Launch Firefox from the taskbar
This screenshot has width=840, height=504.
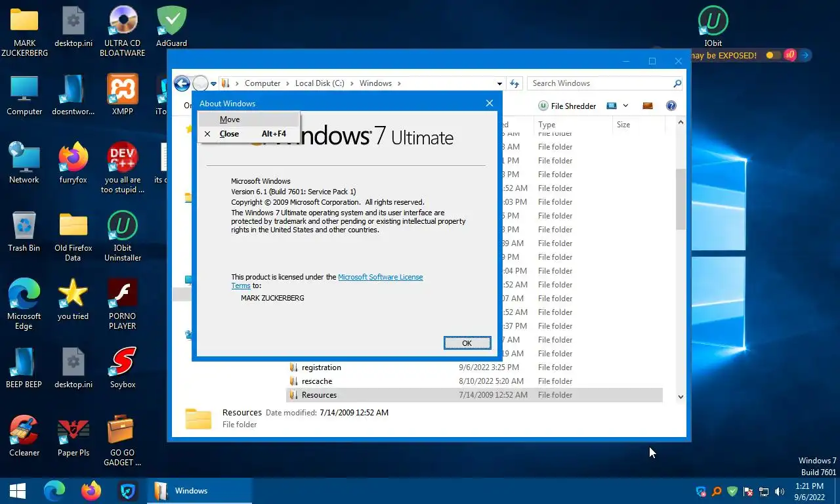pyautogui.click(x=91, y=491)
